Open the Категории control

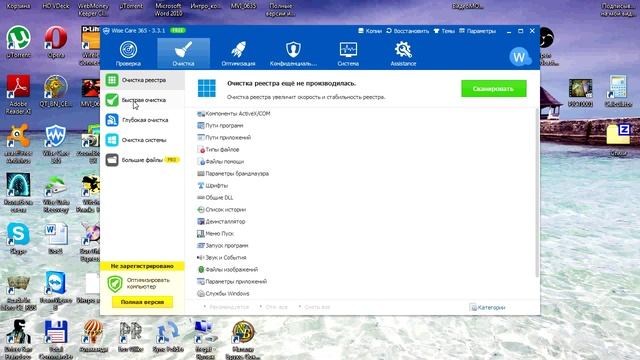(x=487, y=307)
